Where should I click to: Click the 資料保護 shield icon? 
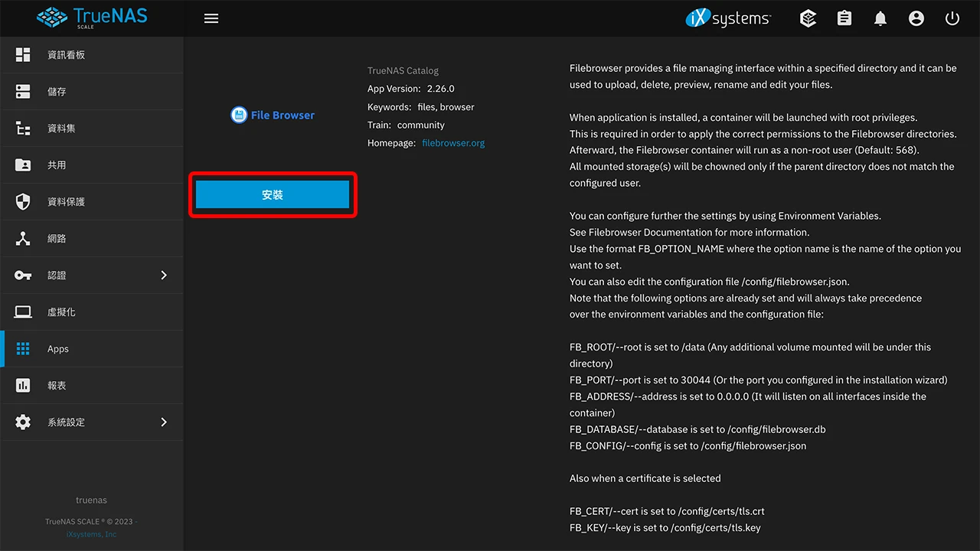[23, 201]
